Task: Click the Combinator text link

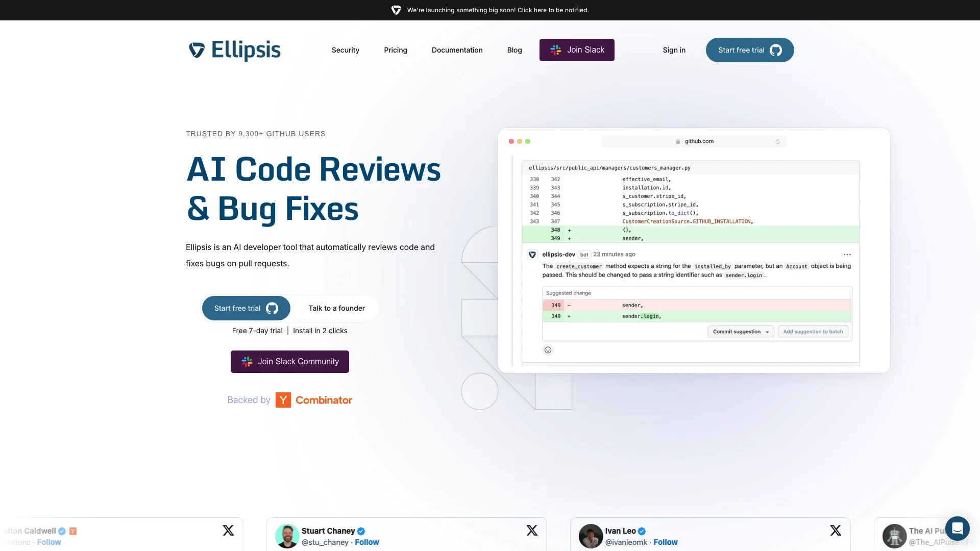Action: [324, 400]
